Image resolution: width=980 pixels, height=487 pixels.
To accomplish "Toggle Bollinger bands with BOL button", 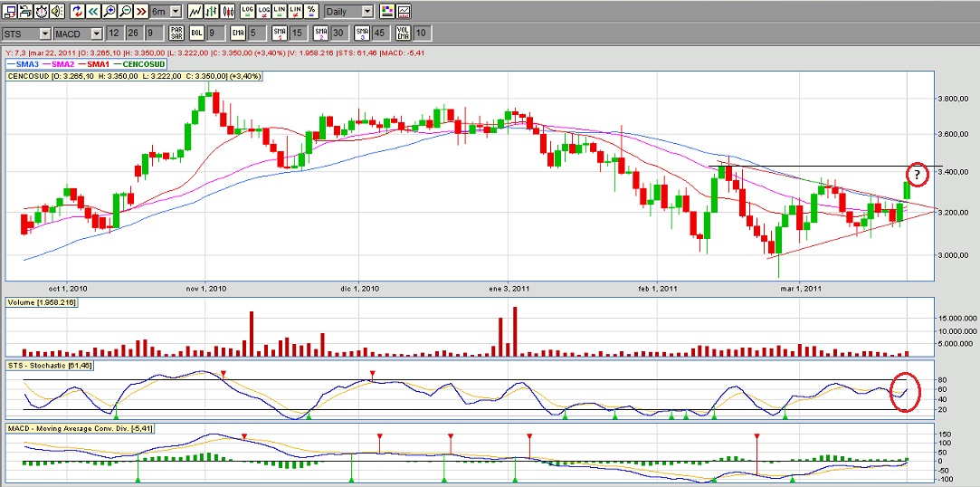I will [195, 33].
